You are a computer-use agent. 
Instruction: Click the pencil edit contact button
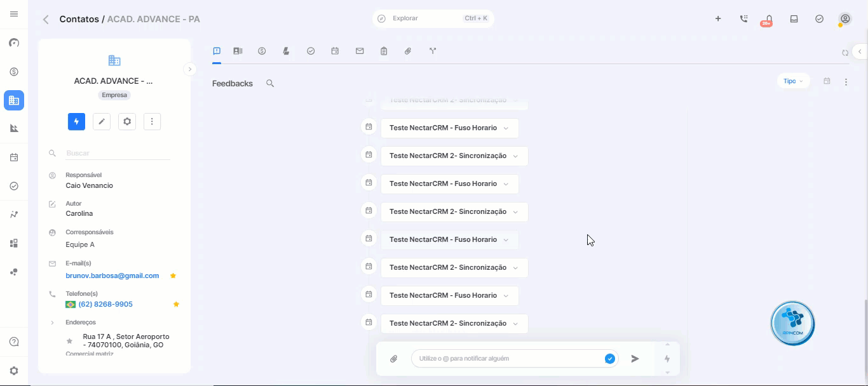coord(102,121)
